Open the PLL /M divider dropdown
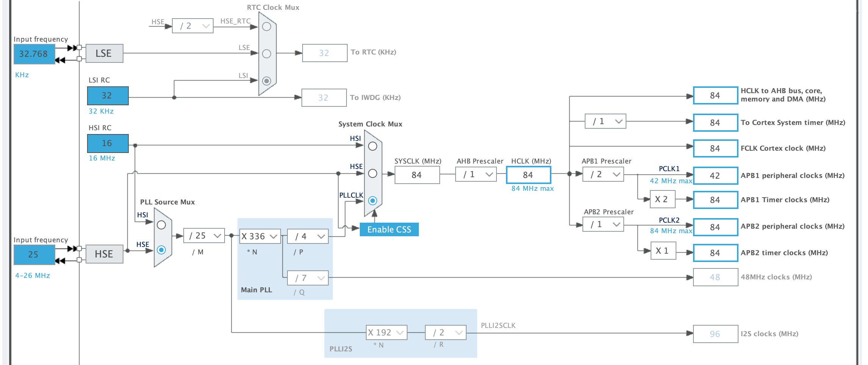The image size is (868, 365). point(204,236)
